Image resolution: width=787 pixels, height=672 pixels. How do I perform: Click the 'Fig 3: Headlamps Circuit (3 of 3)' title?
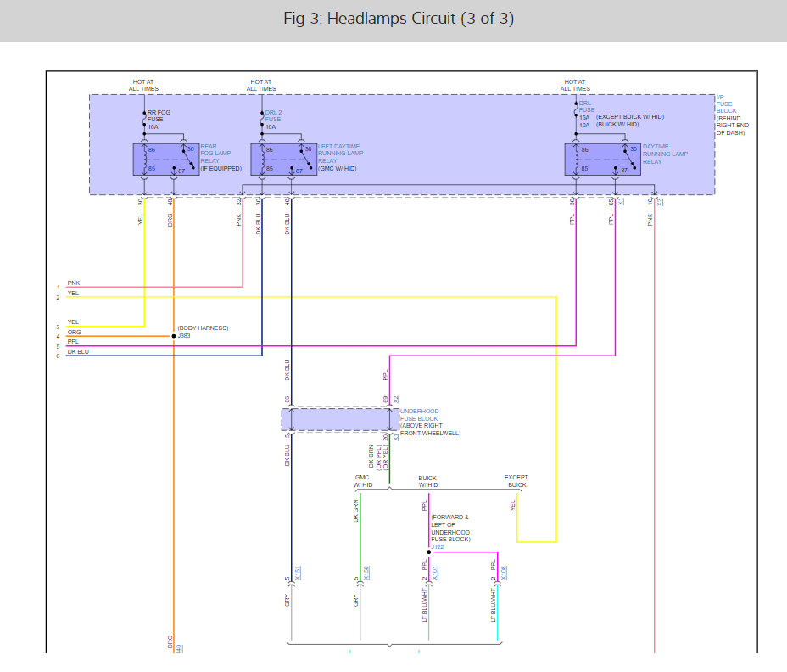pyautogui.click(x=399, y=19)
